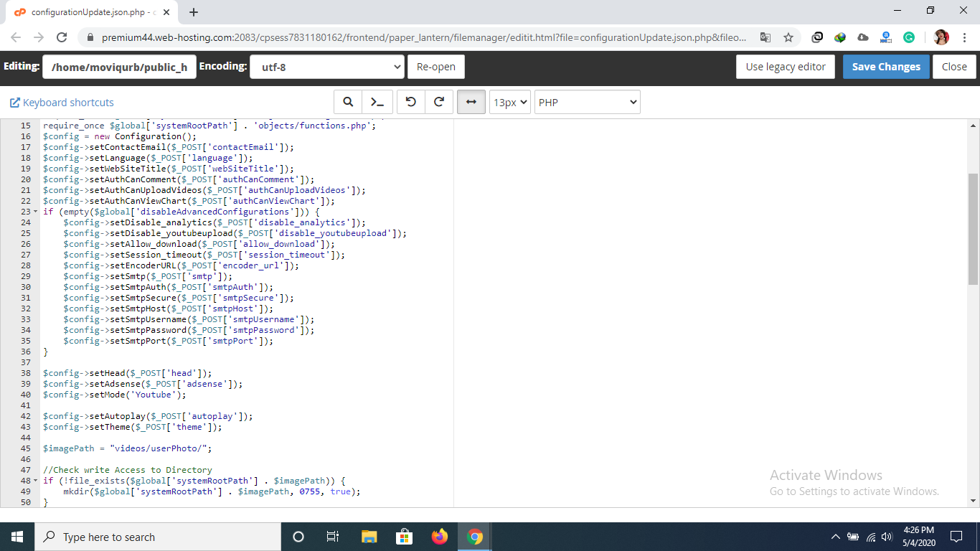Open the Chrome profile avatar
980x551 pixels.
point(941,37)
